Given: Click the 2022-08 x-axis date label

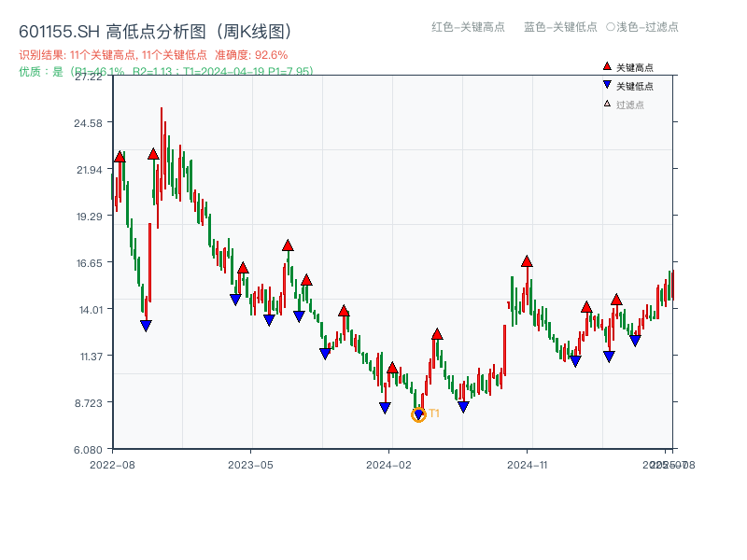Looking at the screenshot, I should [x=112, y=465].
